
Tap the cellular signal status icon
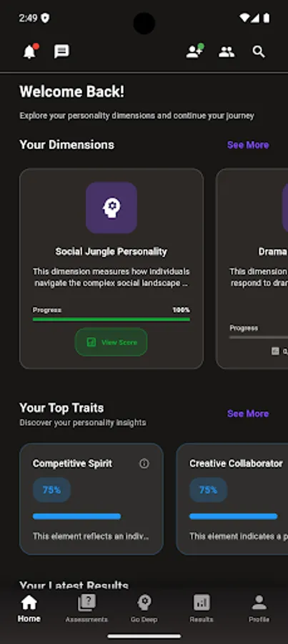(x=255, y=18)
